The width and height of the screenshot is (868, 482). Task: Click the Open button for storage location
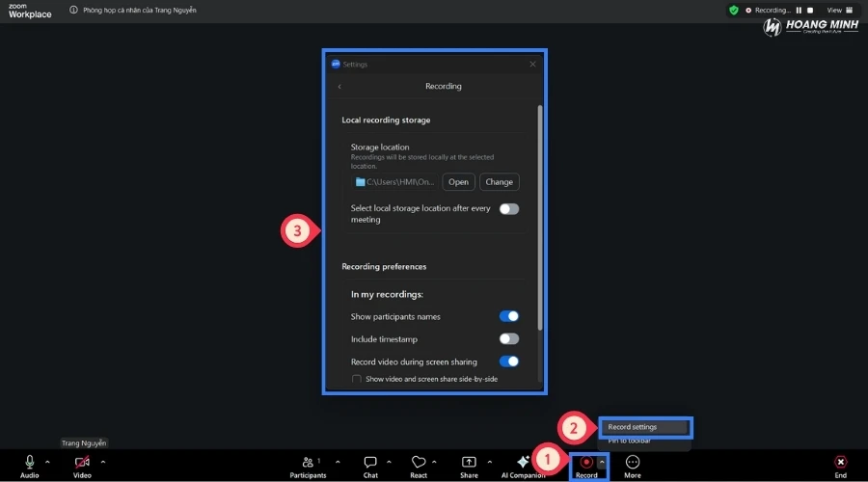[x=458, y=182]
